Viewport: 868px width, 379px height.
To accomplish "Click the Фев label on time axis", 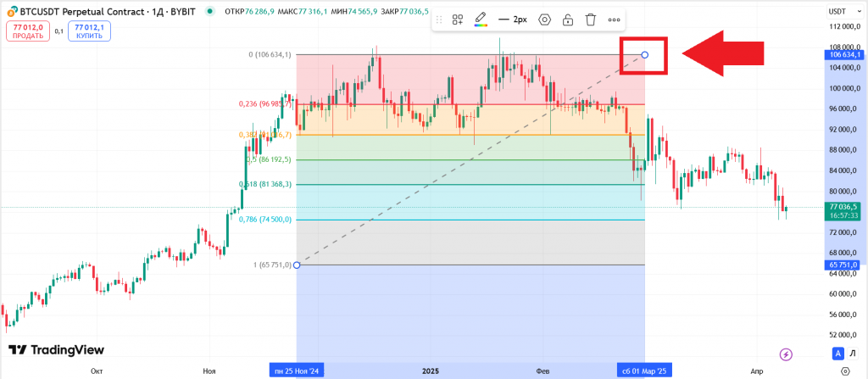I will pyautogui.click(x=543, y=371).
